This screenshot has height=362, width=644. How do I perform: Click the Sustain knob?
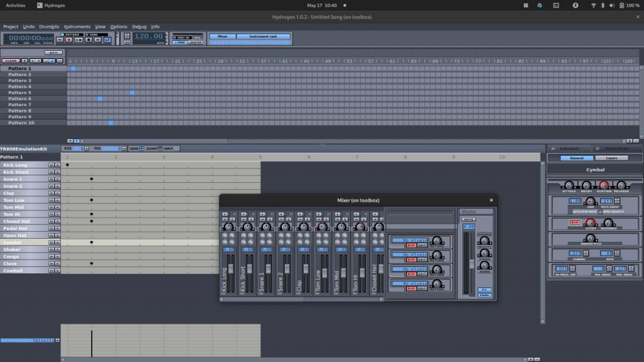coord(604,185)
